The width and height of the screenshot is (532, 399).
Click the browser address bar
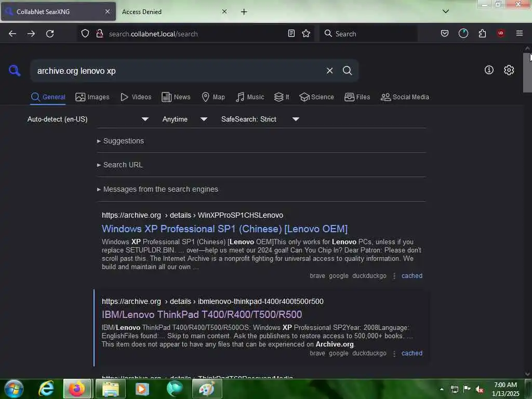(196, 34)
